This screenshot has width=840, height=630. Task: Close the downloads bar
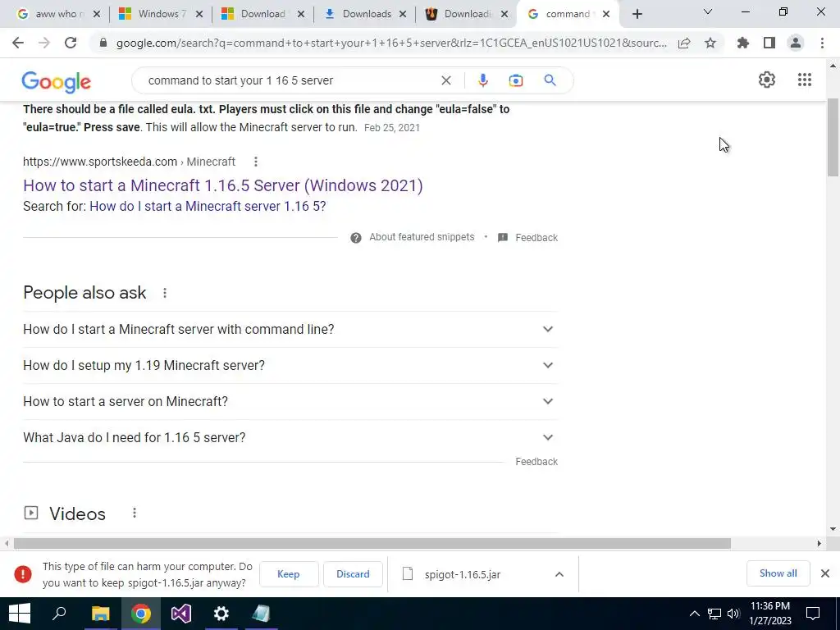pyautogui.click(x=825, y=573)
